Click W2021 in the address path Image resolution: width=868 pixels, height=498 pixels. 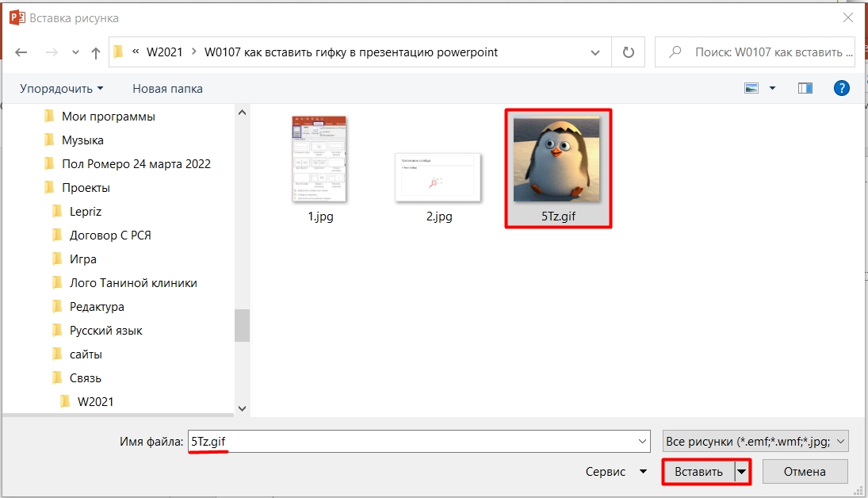click(164, 52)
